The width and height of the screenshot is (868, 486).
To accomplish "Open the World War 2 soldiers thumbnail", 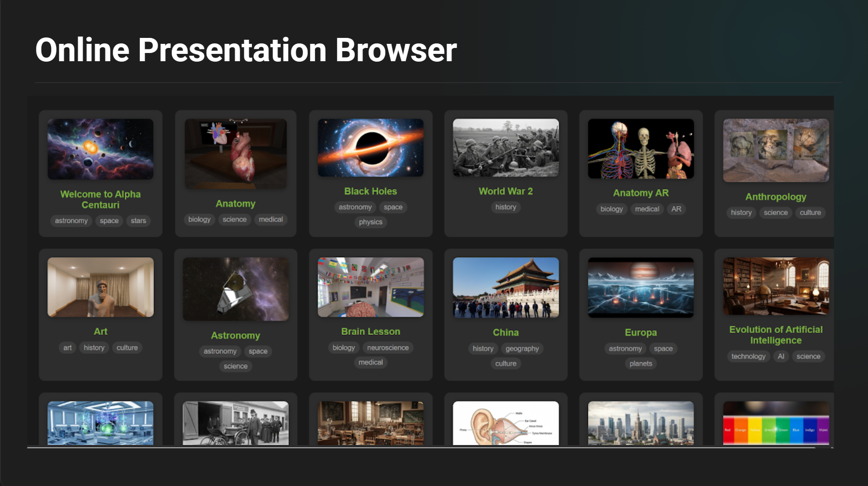I will tap(506, 148).
